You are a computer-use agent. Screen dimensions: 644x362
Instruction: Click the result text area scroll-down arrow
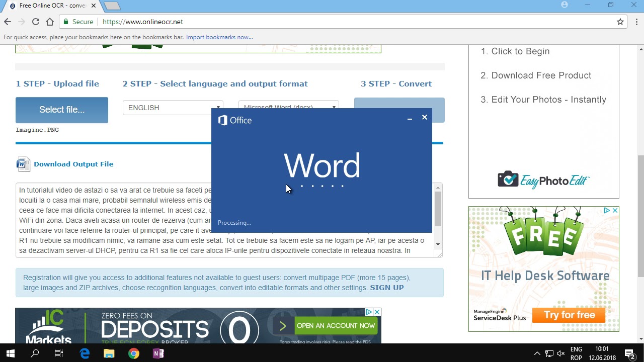pyautogui.click(x=438, y=244)
